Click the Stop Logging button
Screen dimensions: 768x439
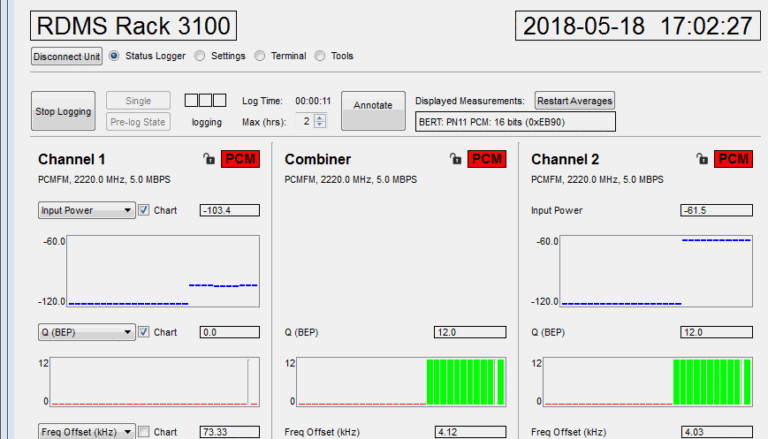pos(63,111)
